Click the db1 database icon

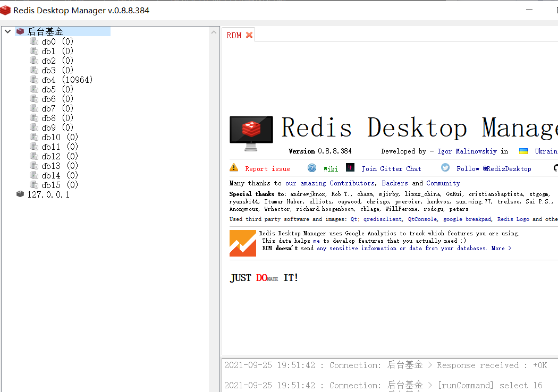coord(34,51)
